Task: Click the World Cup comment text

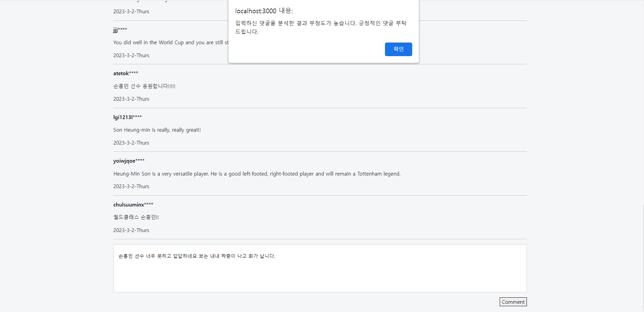Action: (171, 43)
